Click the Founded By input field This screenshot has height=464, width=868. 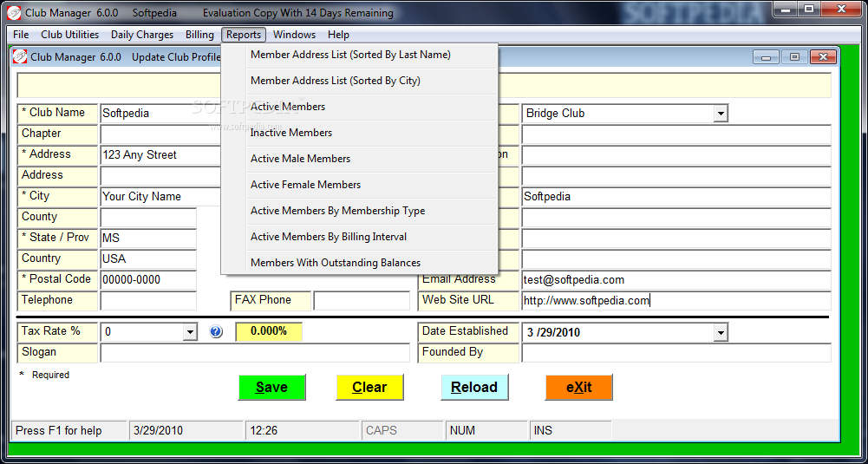tap(676, 353)
